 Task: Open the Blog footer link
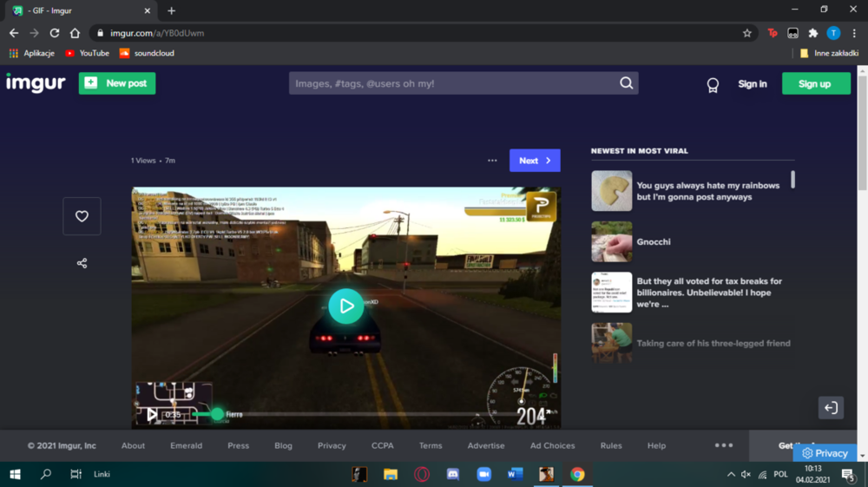(284, 445)
